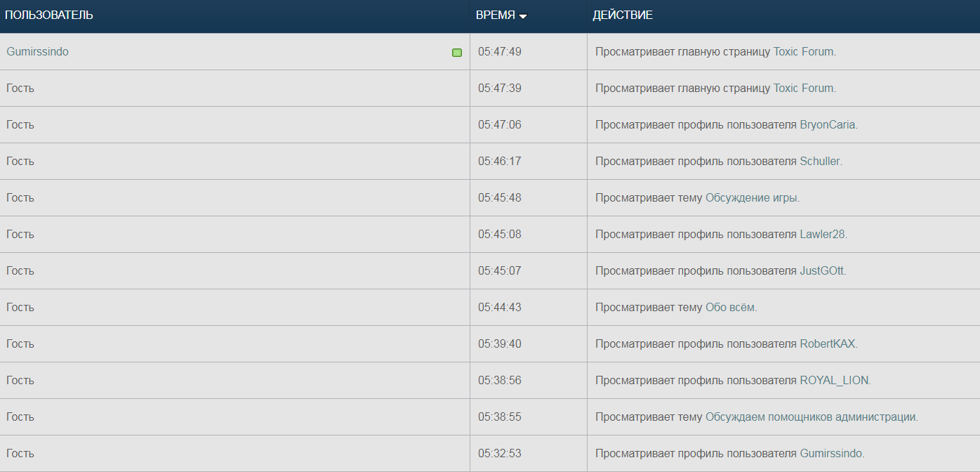Click the 05:47:49 timestamp cell
Image resolution: width=980 pixels, height=472 pixels.
pyautogui.click(x=500, y=52)
